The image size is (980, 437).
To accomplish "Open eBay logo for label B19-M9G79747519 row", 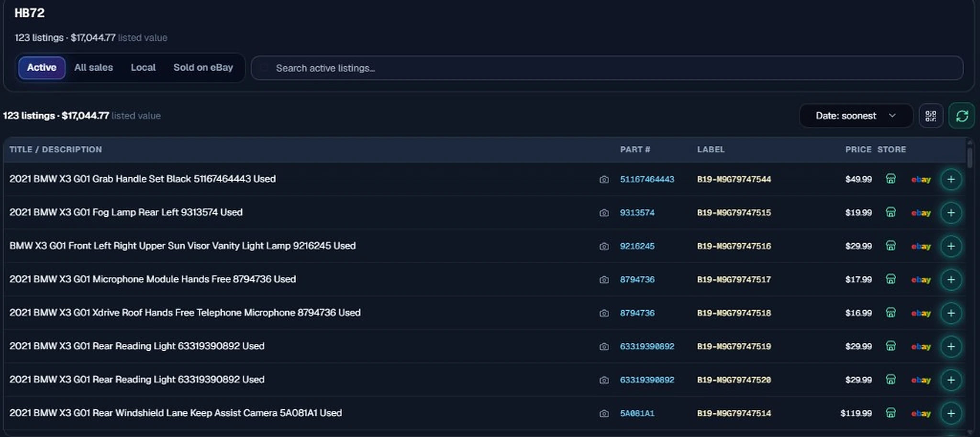I will click(x=921, y=347).
